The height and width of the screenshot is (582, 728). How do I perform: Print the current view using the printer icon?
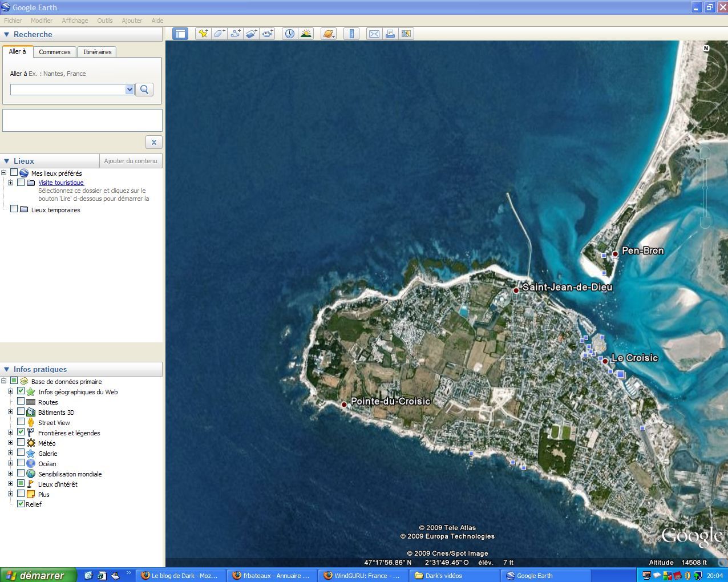pyautogui.click(x=390, y=34)
